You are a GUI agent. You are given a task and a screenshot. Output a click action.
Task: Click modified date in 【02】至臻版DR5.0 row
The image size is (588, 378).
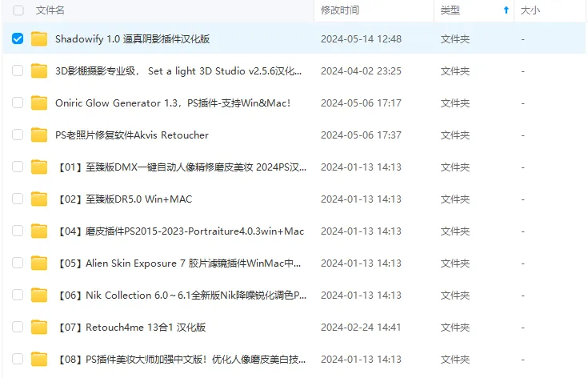pos(361,199)
